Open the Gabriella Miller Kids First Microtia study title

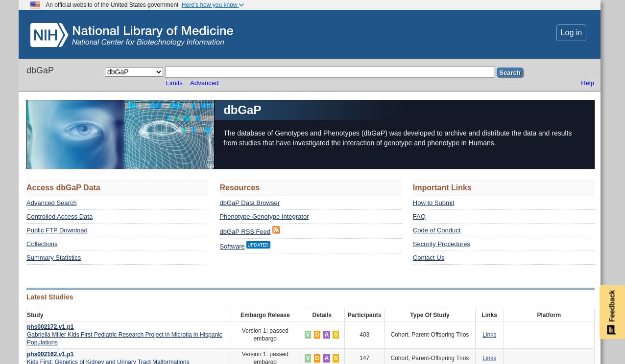[124, 339]
